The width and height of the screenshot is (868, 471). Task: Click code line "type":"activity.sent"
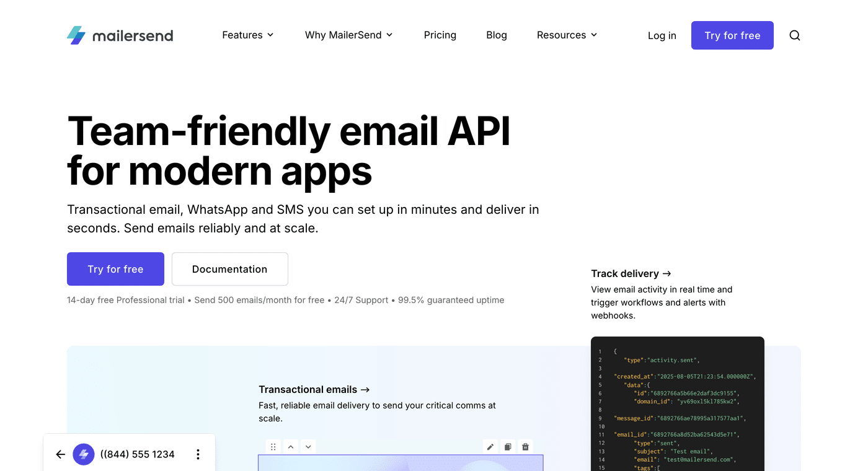point(662,360)
